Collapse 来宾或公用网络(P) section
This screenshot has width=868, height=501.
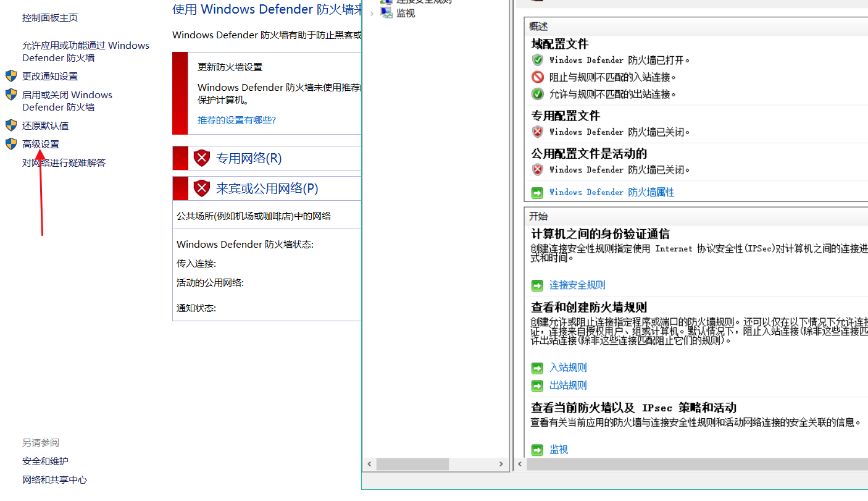[x=267, y=188]
